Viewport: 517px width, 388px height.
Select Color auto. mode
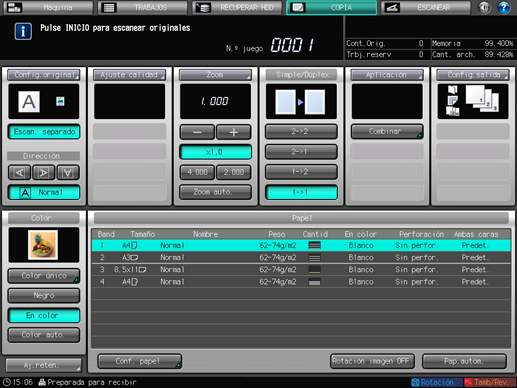tap(44, 335)
